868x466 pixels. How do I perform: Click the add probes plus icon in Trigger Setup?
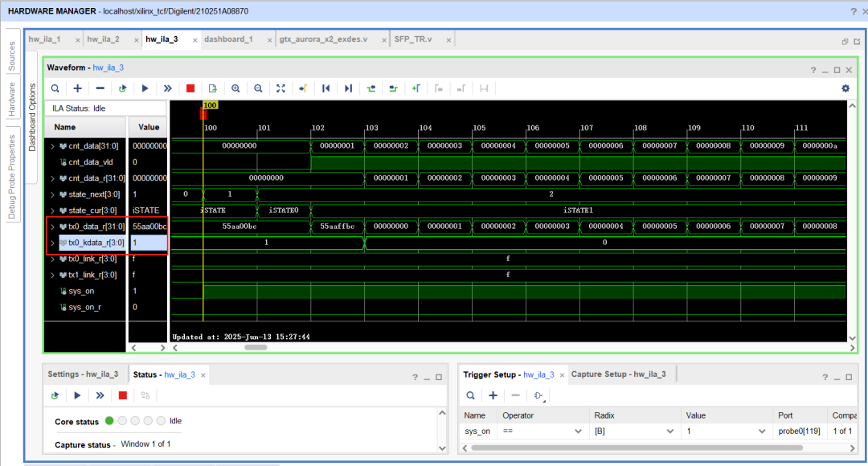493,395
